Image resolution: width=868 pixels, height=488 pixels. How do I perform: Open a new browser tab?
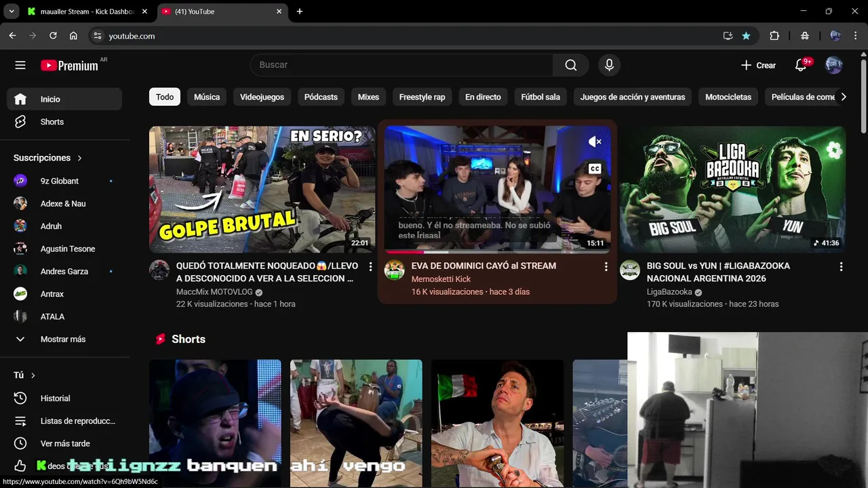pos(300,12)
